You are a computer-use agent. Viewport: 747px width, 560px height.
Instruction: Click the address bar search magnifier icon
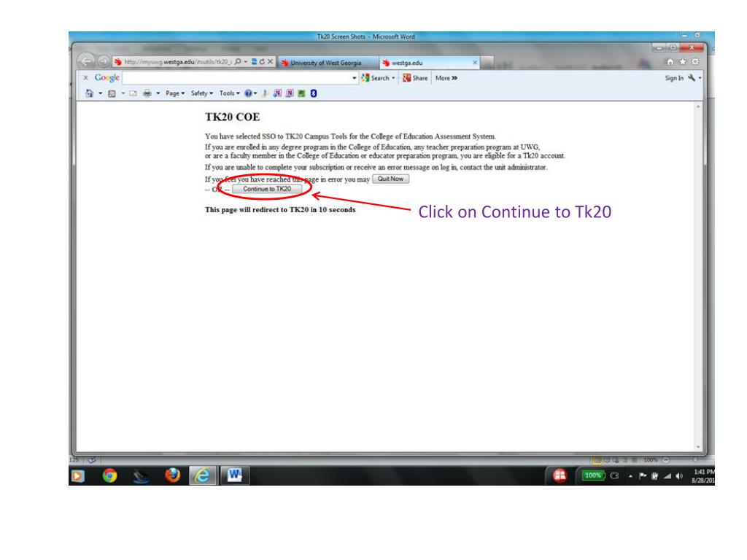[238, 62]
